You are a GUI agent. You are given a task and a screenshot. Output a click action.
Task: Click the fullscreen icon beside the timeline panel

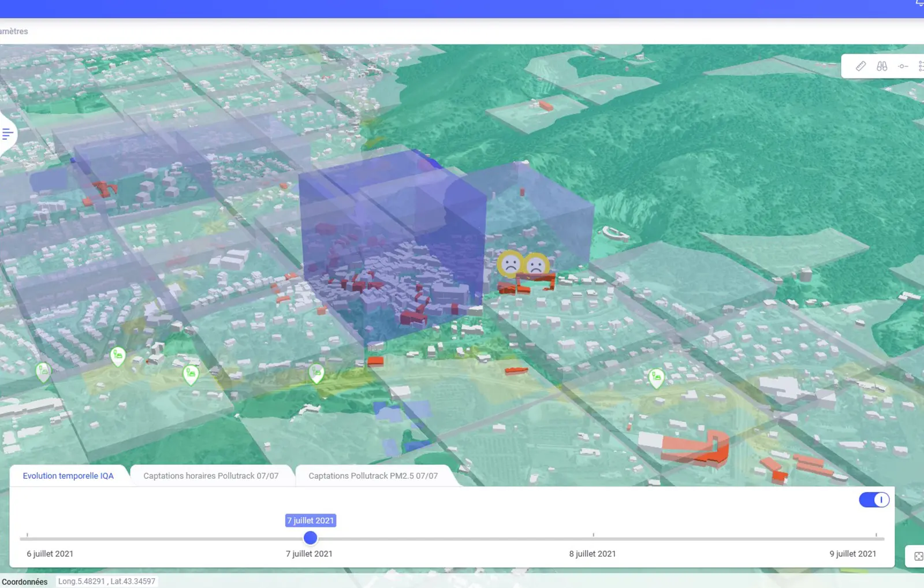(918, 556)
